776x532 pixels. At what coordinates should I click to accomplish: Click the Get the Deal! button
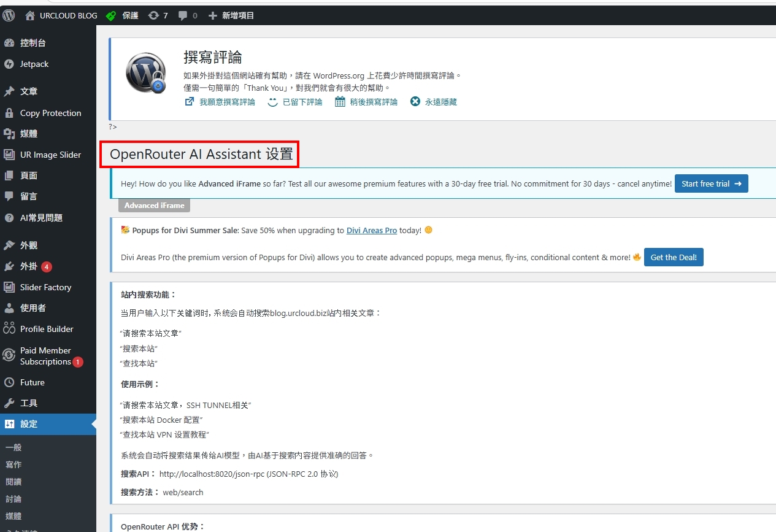[x=674, y=257]
